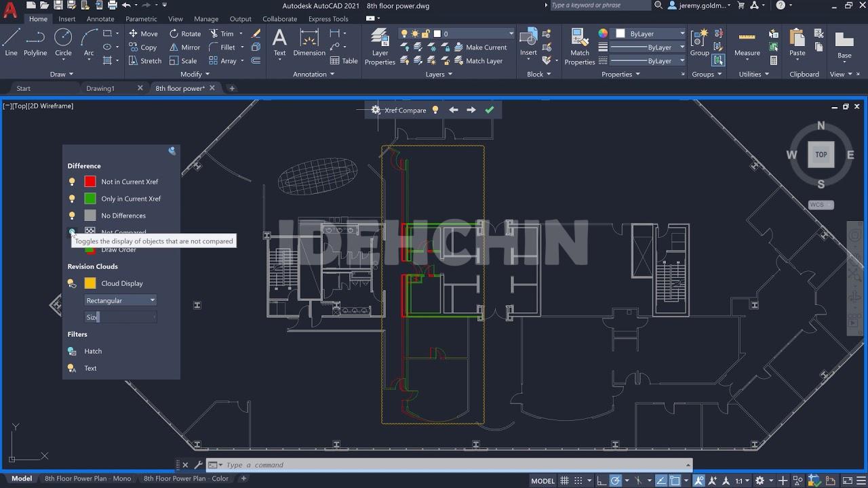Click the red Not in Current Xref swatch
The height and width of the screenshot is (488, 868).
pyautogui.click(x=90, y=182)
